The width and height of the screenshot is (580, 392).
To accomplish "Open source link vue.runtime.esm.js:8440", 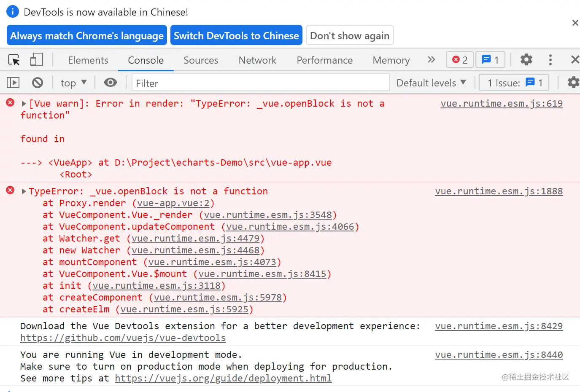I will click(499, 355).
